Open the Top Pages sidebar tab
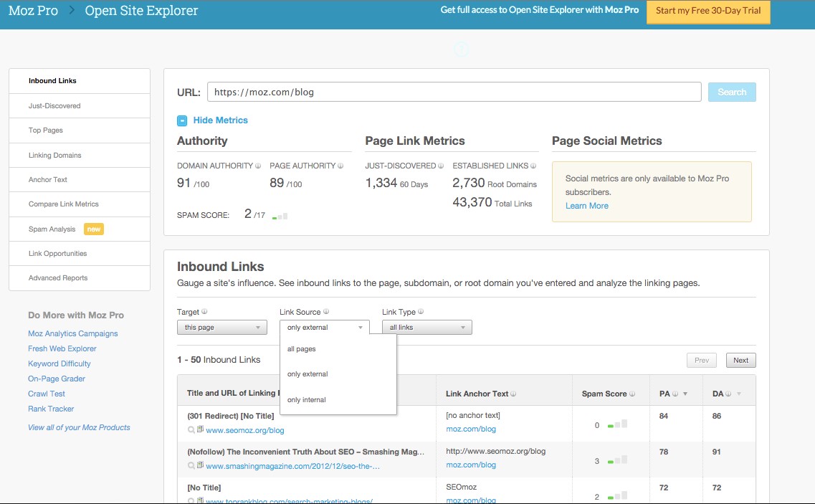This screenshot has width=815, height=504. pos(80,130)
